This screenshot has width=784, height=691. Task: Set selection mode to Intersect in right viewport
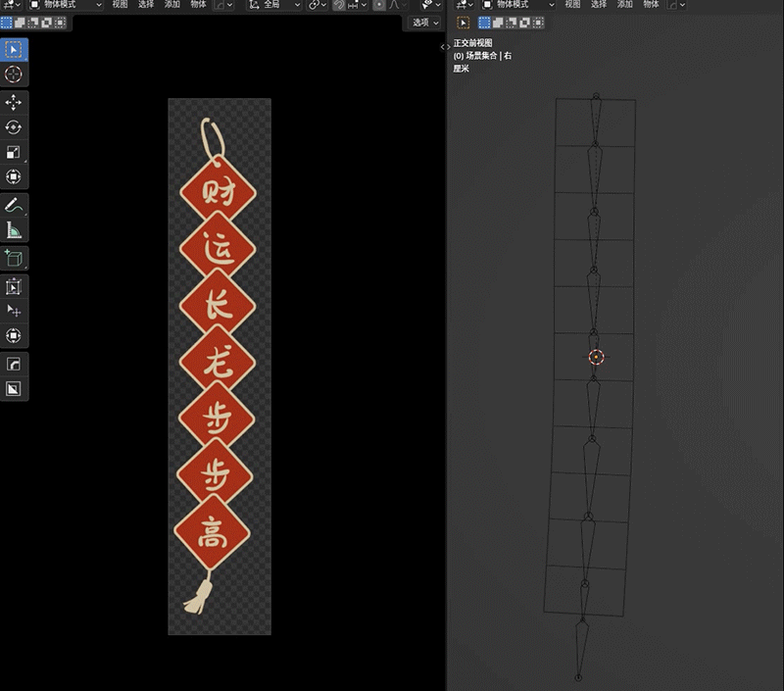click(538, 23)
